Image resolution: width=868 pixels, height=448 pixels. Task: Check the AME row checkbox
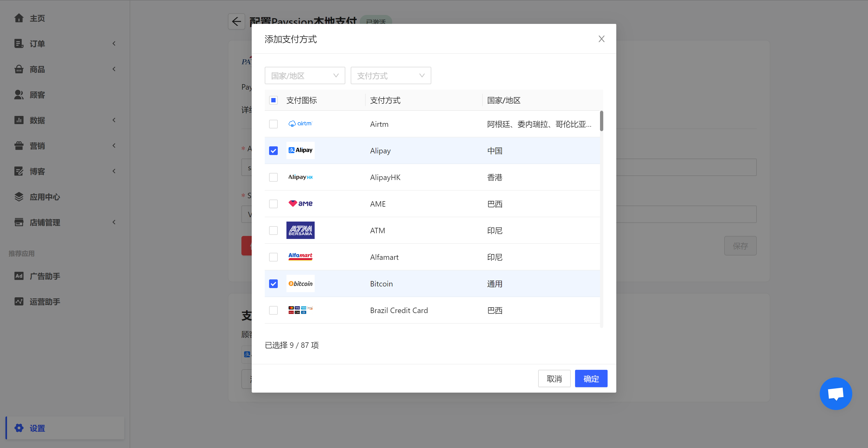point(273,204)
